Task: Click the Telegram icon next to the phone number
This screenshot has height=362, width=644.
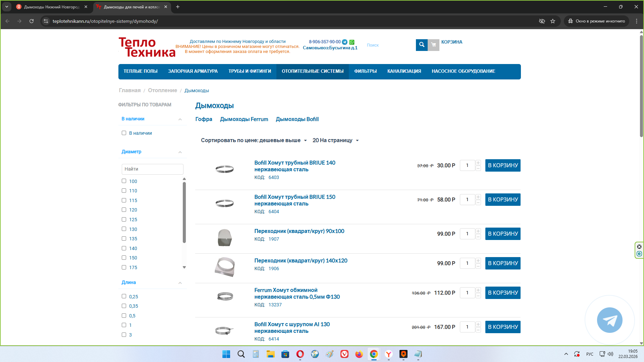Action: tap(344, 42)
